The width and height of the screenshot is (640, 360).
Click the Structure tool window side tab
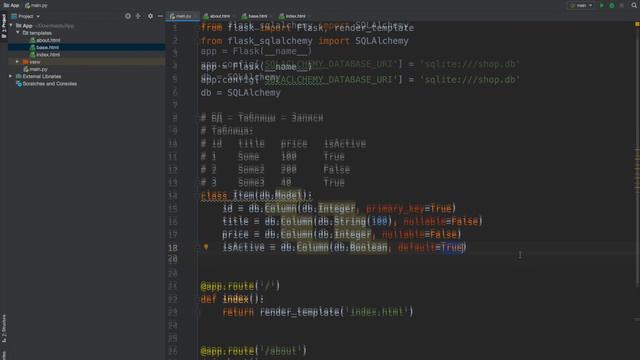click(x=4, y=329)
